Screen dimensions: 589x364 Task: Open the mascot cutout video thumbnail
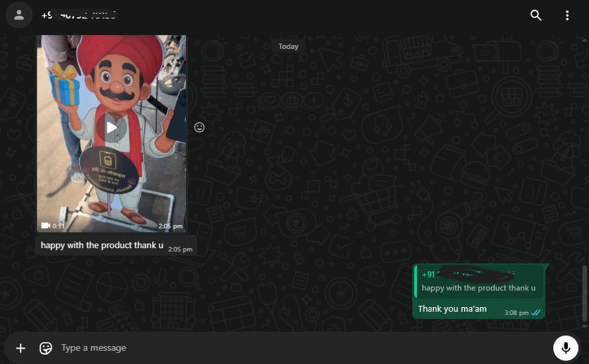(x=112, y=79)
